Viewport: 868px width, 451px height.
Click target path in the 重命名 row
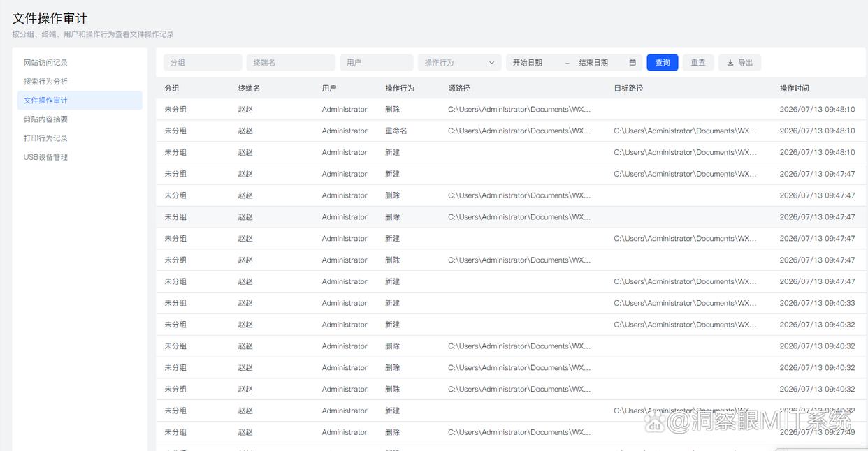(685, 131)
